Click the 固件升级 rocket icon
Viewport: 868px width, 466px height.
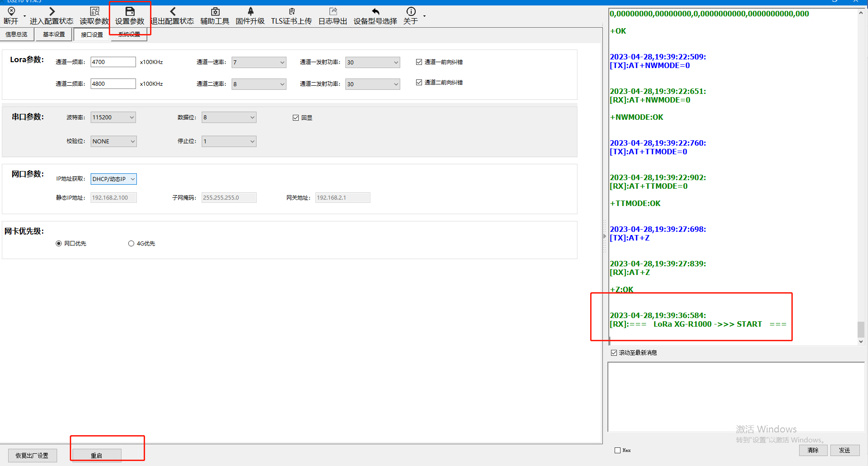(x=250, y=11)
